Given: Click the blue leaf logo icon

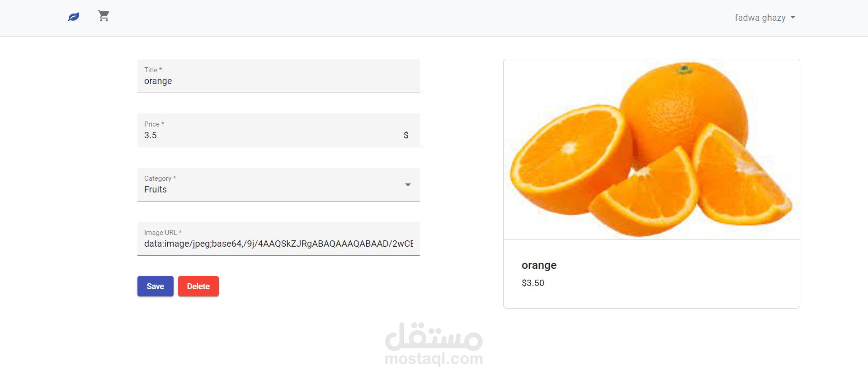Looking at the screenshot, I should tap(74, 17).
